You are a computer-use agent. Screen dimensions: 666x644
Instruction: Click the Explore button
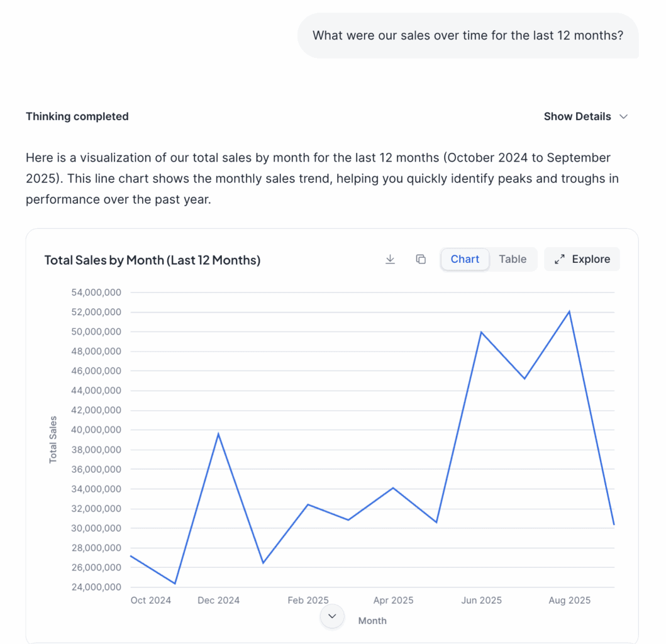582,258
